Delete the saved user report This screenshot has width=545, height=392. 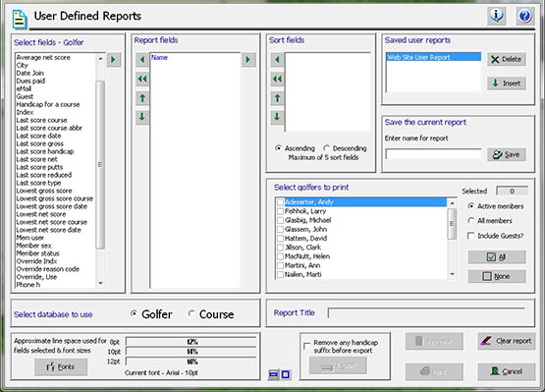click(x=507, y=60)
